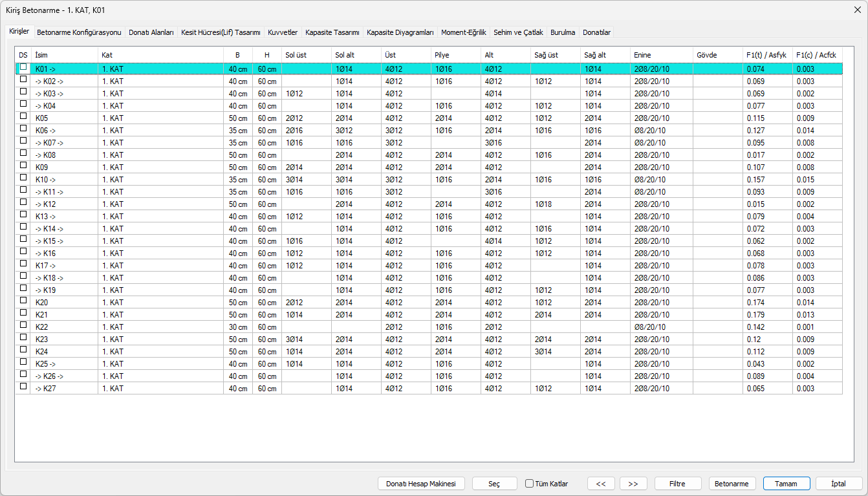Open the Donatı Alanları tab

(x=151, y=32)
